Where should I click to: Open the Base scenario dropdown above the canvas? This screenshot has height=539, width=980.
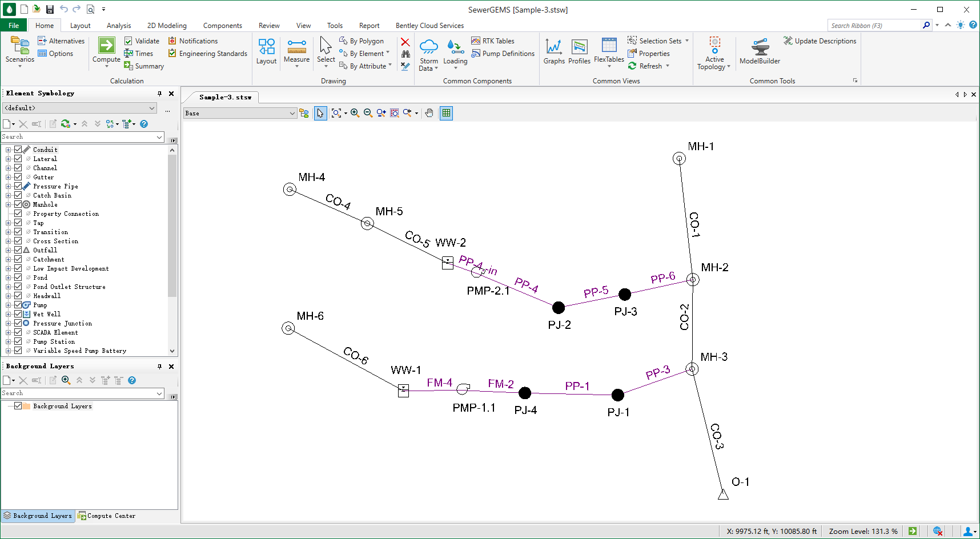(291, 113)
